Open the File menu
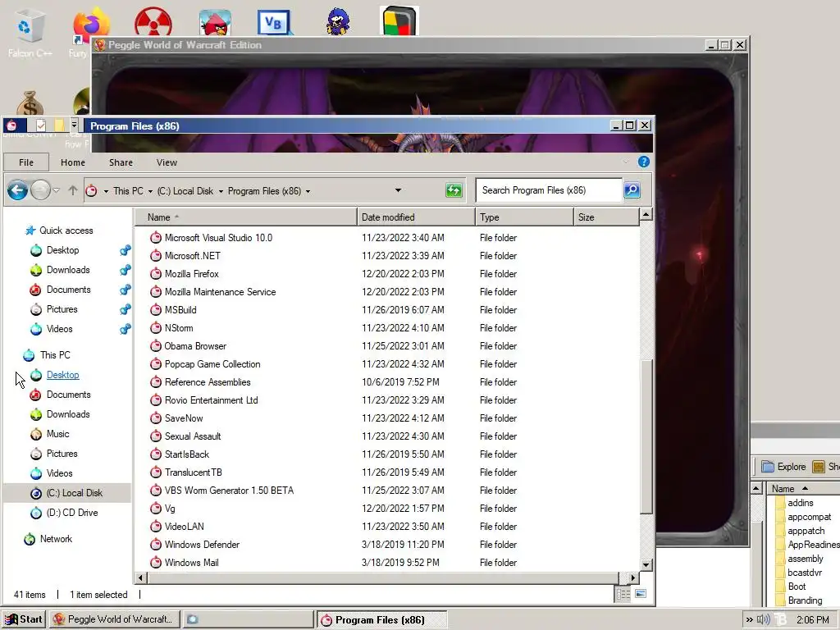 (x=26, y=162)
